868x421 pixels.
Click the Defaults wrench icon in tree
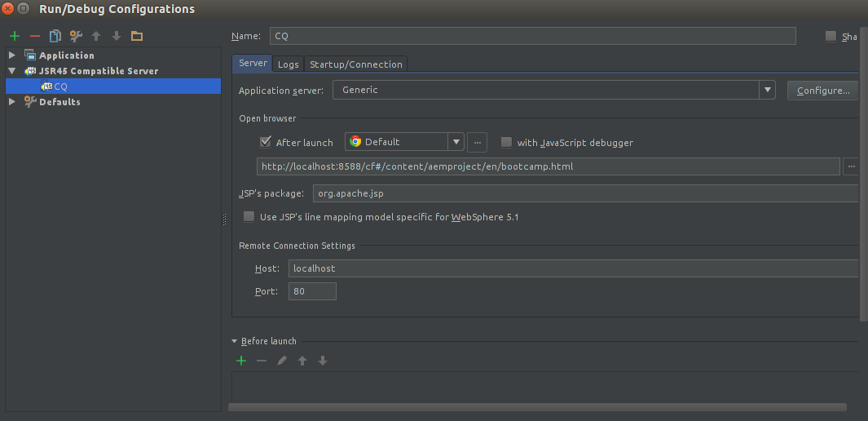click(x=30, y=101)
